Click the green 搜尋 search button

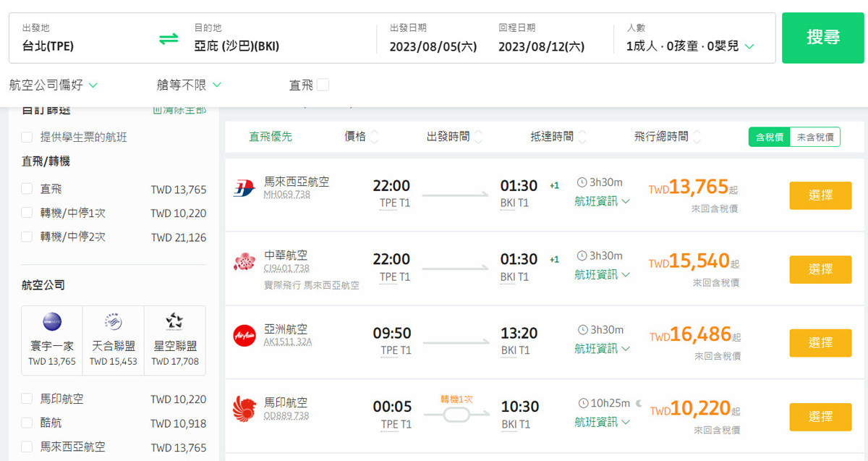pos(823,38)
